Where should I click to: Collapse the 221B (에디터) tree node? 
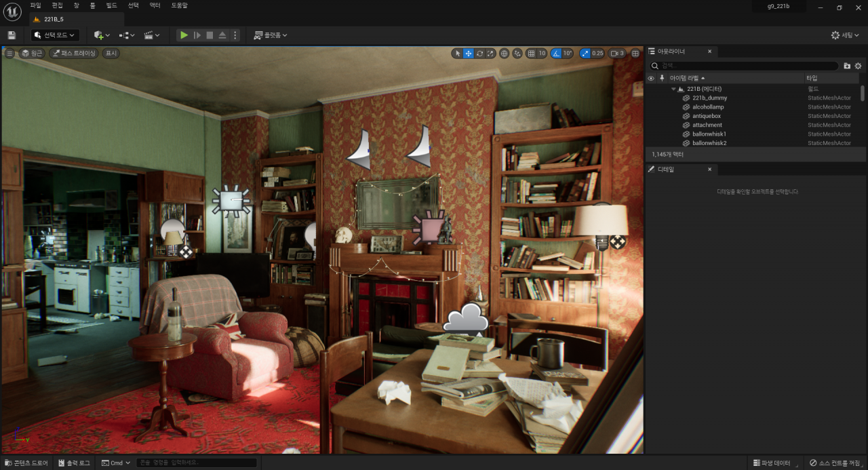pos(673,89)
